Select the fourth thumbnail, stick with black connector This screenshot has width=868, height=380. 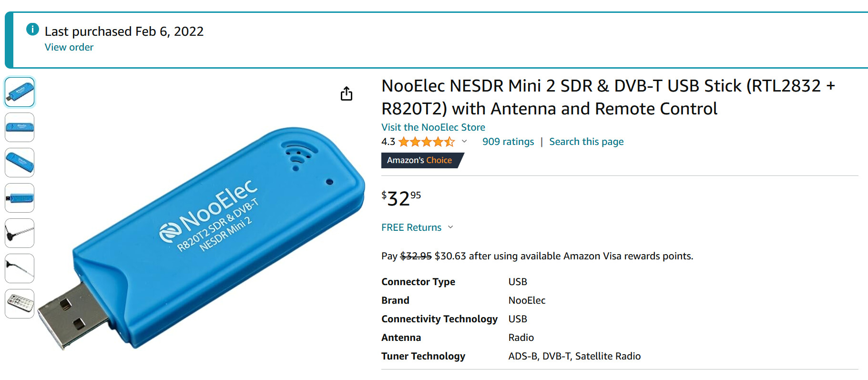[20, 198]
